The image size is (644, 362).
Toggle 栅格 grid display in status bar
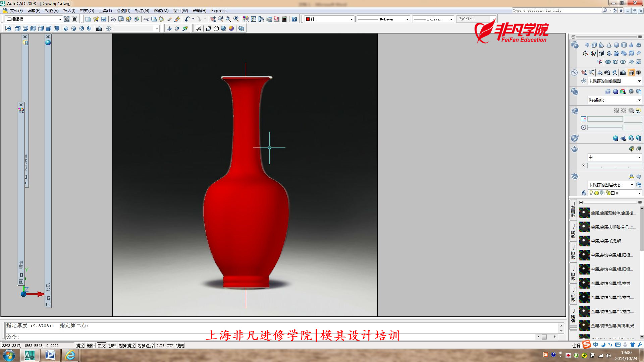91,346
